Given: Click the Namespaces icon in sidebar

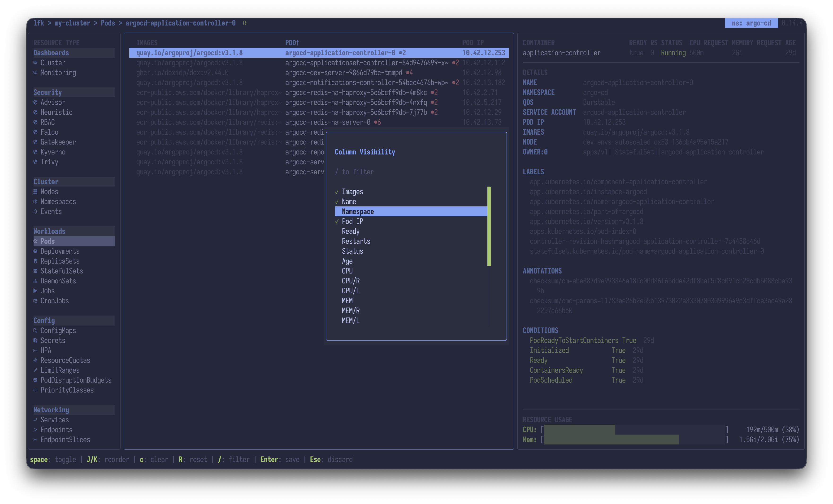Looking at the screenshot, I should tap(35, 202).
